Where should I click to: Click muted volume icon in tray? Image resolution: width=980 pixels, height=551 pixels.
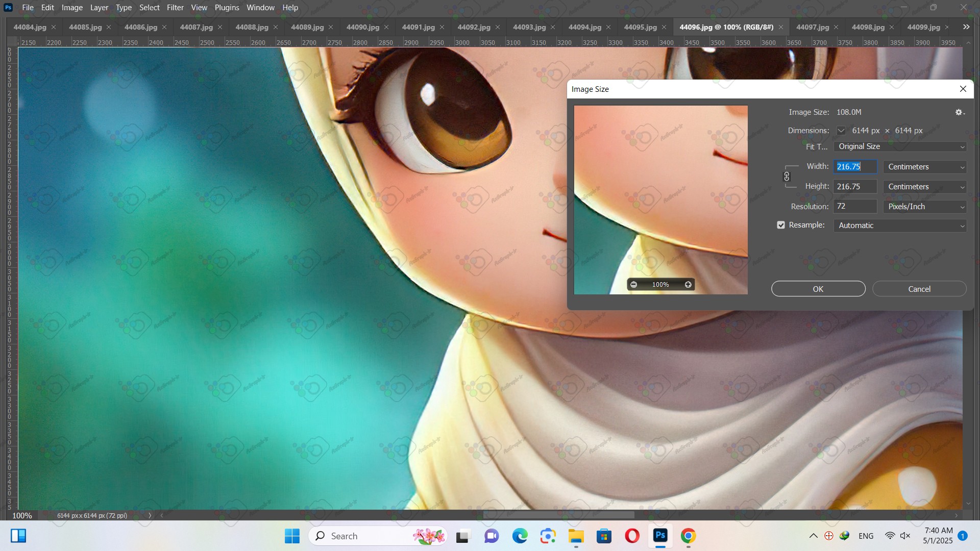click(905, 536)
